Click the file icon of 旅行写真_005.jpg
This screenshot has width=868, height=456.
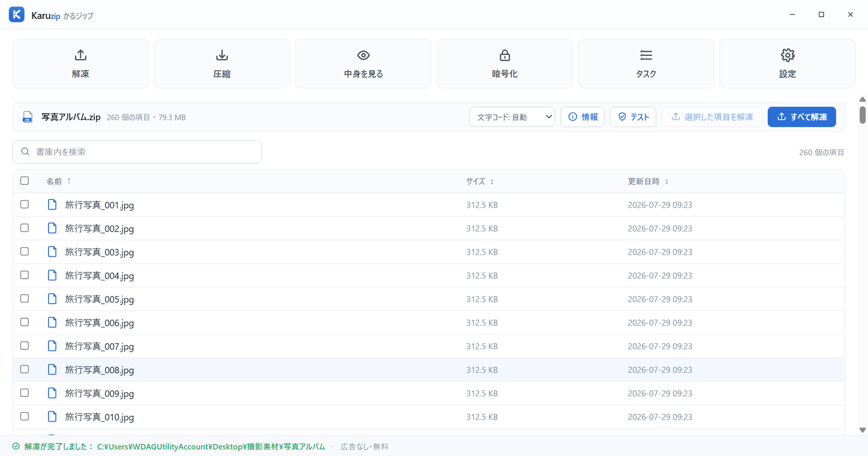52,299
